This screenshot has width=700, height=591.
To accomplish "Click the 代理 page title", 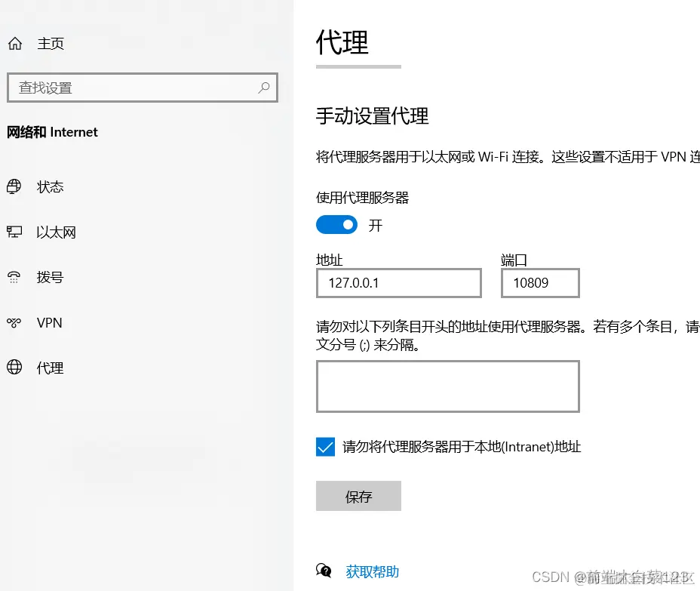I will (342, 42).
